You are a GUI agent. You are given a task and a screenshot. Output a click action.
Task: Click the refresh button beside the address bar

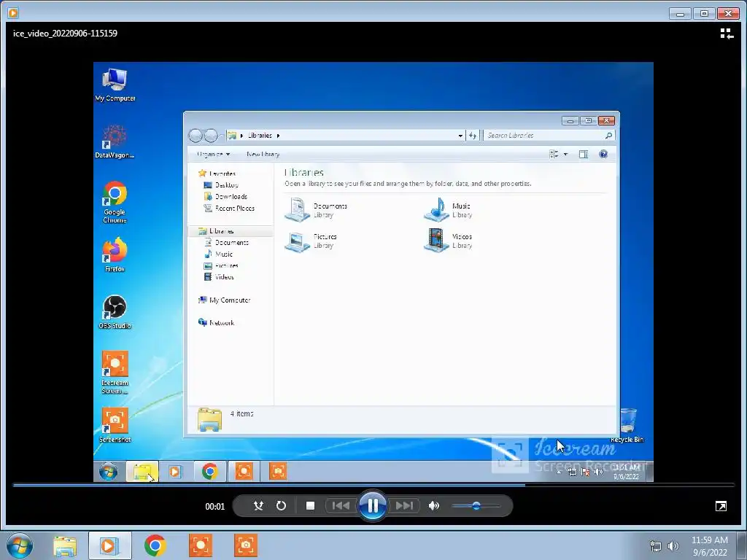(473, 136)
